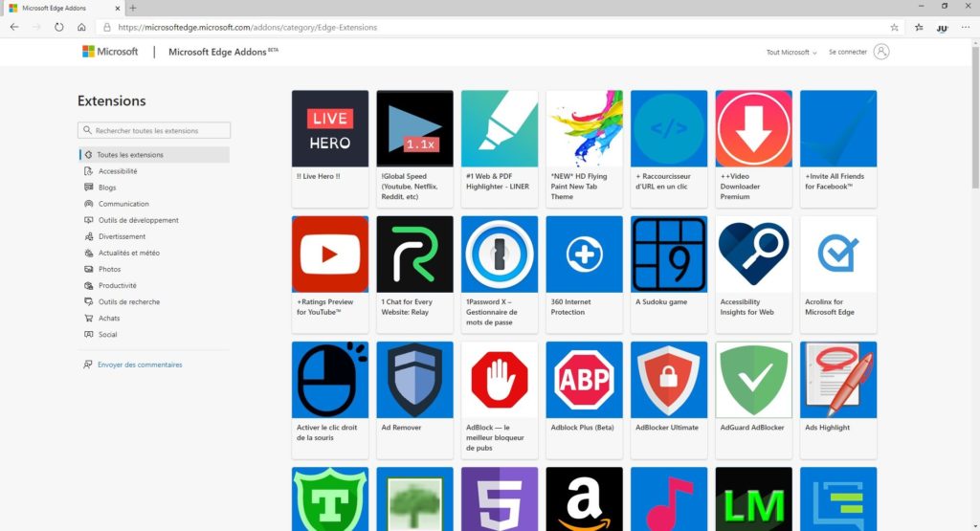Viewport: 980px width, 531px height.
Task: Click the site padlock security icon
Action: click(x=107, y=28)
